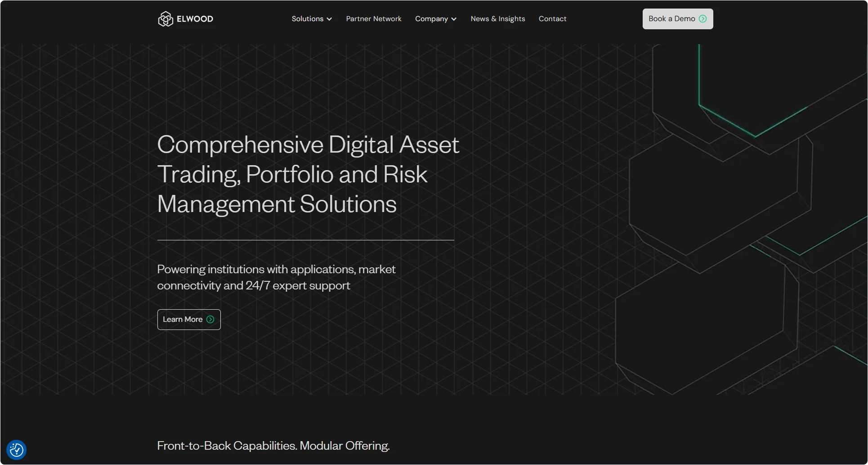The height and width of the screenshot is (465, 868).
Task: Click the green arrow icon in Book a Demo
Action: click(702, 19)
